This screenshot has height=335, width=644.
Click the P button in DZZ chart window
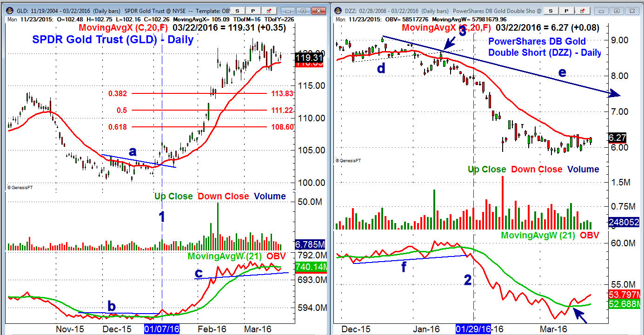click(x=567, y=10)
